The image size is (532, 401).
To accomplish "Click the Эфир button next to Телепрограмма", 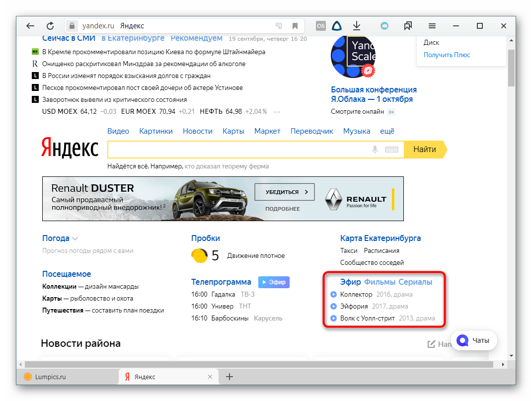I will tap(274, 282).
